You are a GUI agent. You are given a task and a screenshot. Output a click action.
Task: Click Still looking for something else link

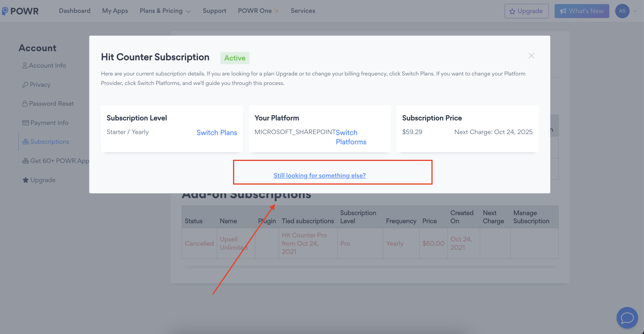point(320,175)
